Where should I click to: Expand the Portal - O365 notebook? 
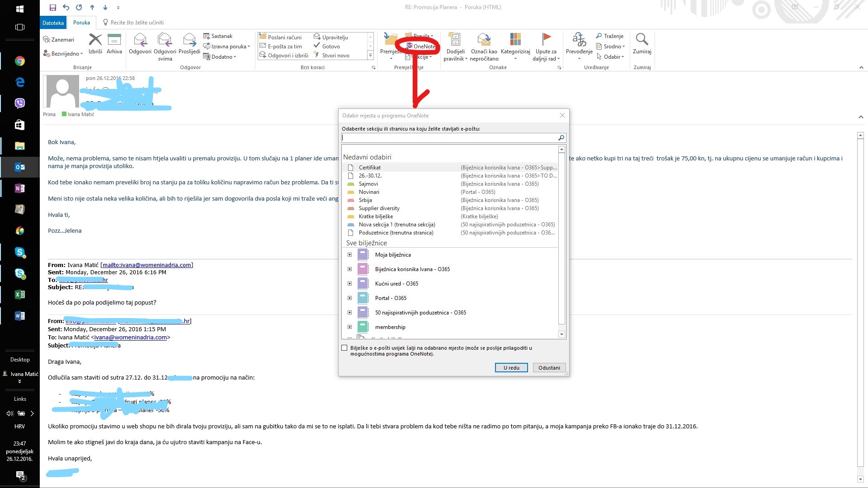click(349, 298)
